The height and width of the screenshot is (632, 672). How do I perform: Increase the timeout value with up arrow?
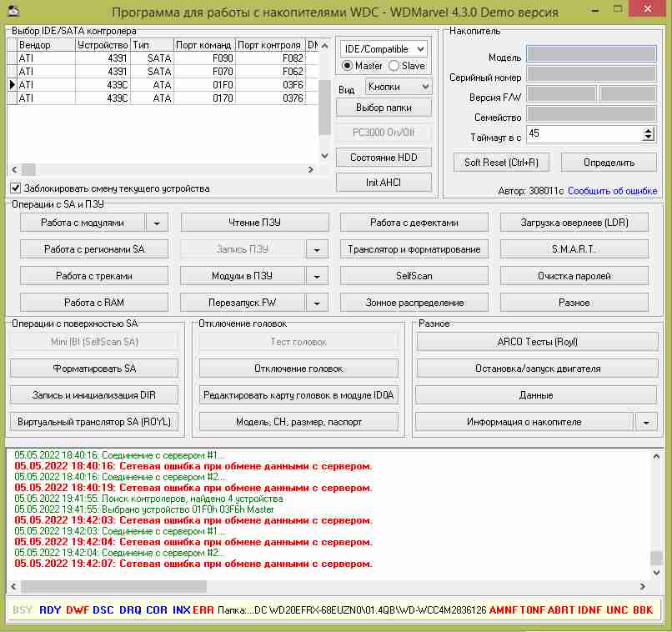pyautogui.click(x=649, y=131)
